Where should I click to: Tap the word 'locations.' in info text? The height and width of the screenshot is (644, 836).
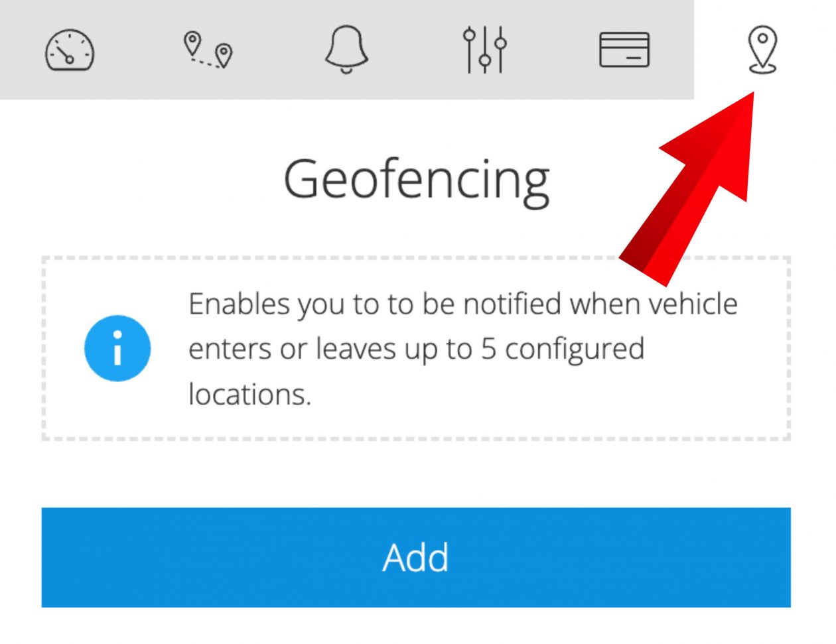249,395
